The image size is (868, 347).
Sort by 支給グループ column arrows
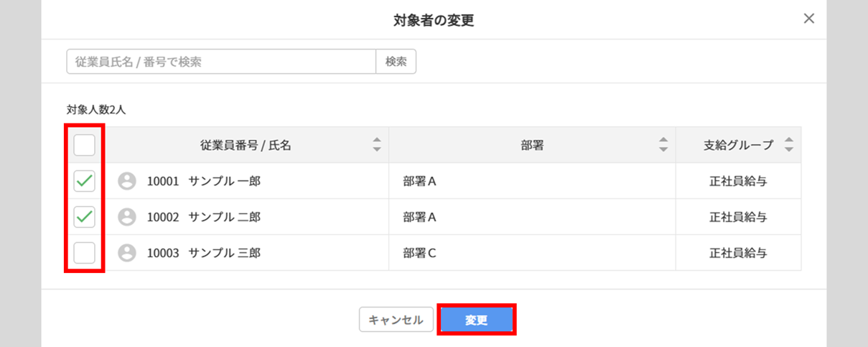tap(789, 144)
